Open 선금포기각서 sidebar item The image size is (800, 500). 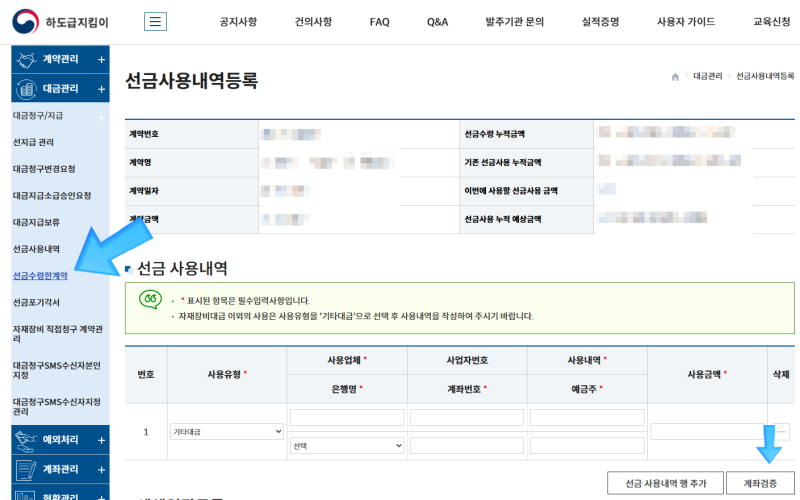tap(36, 303)
